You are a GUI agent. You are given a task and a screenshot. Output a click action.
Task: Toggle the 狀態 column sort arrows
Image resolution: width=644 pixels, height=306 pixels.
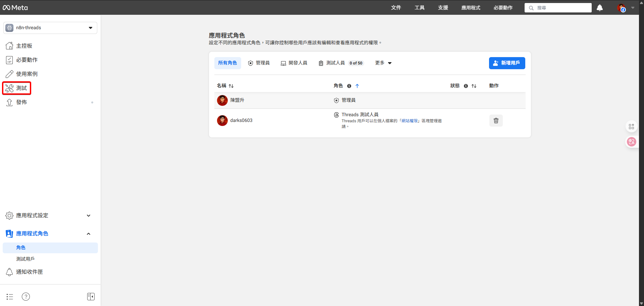474,86
